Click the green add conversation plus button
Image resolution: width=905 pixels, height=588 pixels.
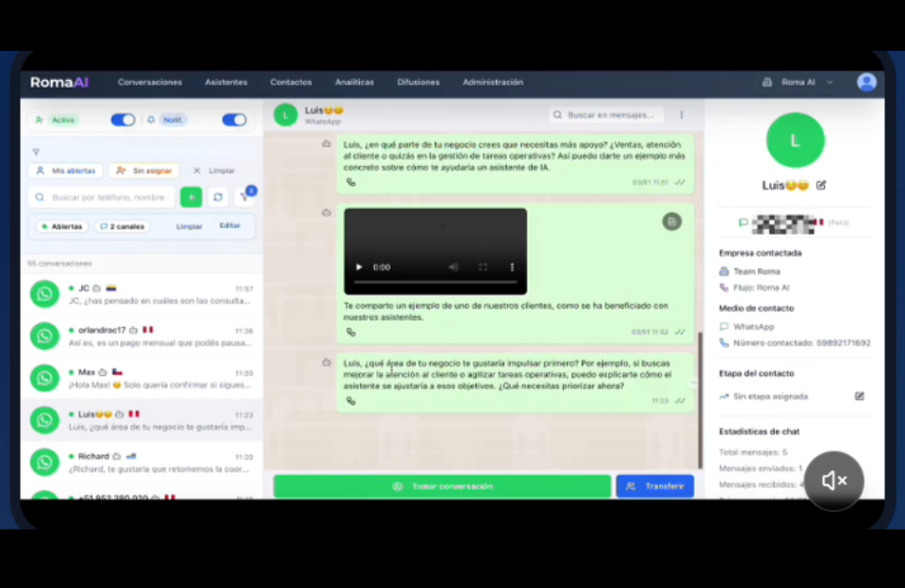click(x=191, y=197)
